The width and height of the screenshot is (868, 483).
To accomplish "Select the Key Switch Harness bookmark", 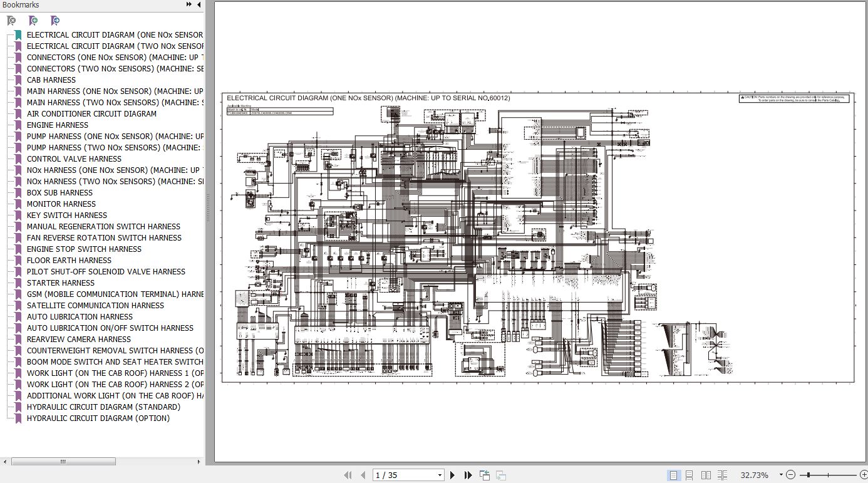I will point(67,216).
